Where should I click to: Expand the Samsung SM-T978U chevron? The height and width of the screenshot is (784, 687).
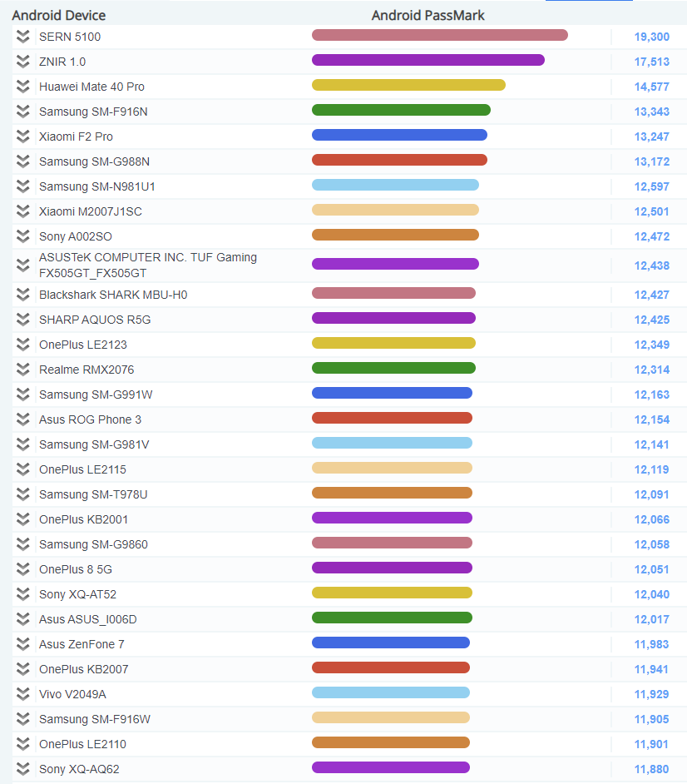click(x=23, y=494)
